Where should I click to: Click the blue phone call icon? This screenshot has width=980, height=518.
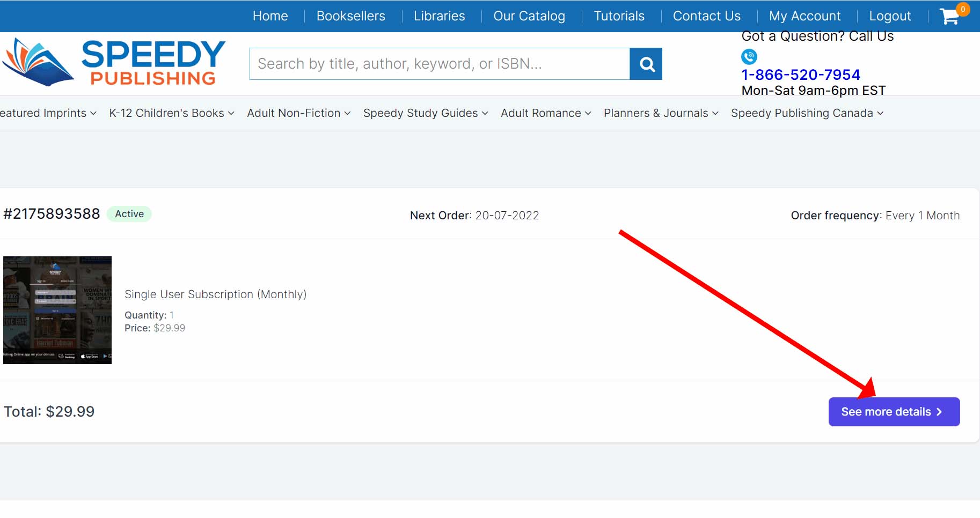click(749, 56)
